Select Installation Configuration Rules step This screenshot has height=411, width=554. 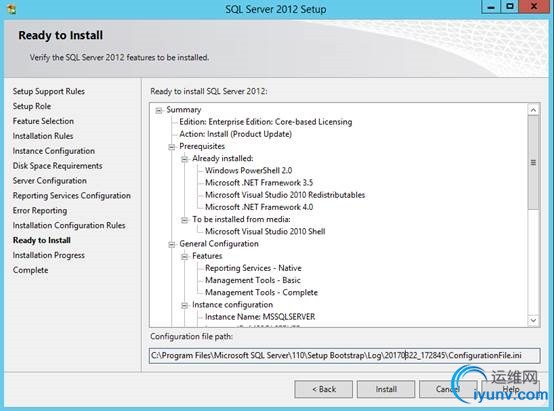click(69, 225)
